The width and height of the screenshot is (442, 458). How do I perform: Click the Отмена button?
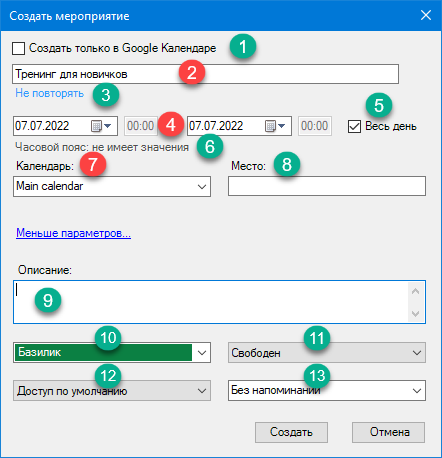(388, 432)
